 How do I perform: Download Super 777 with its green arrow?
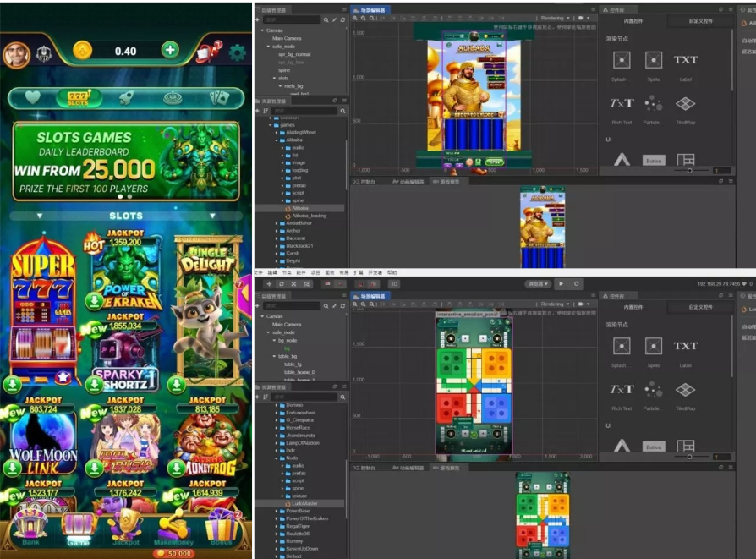12,385
